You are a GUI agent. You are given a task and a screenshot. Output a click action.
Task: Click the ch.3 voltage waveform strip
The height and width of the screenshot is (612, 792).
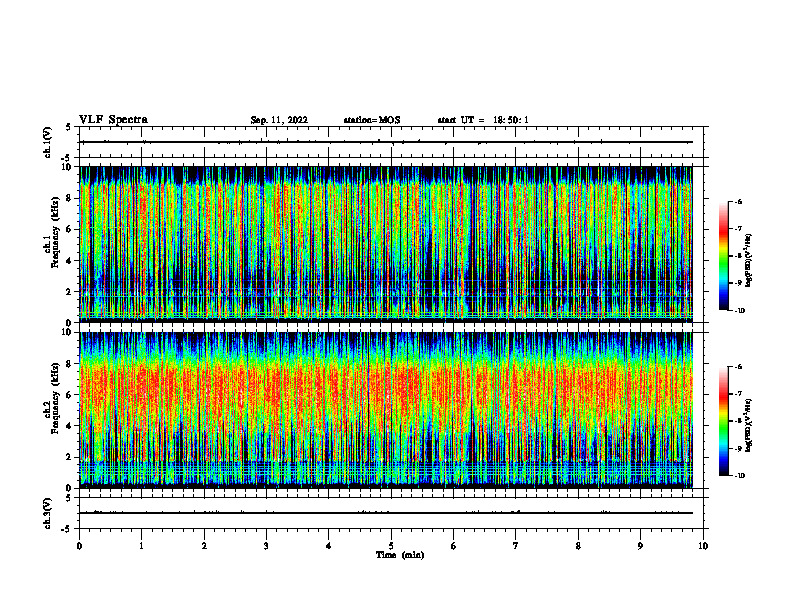[x=391, y=513]
